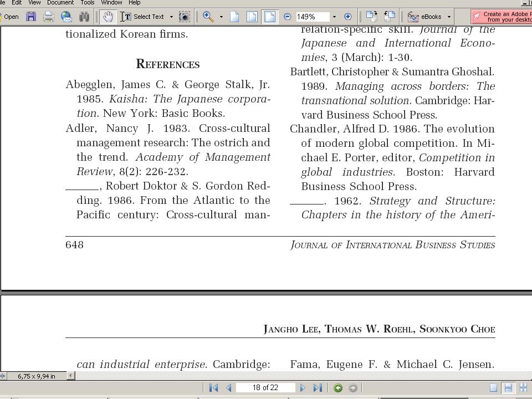Select the Snapshot camera tool
The width and height of the screenshot is (532, 399).
tap(184, 17)
